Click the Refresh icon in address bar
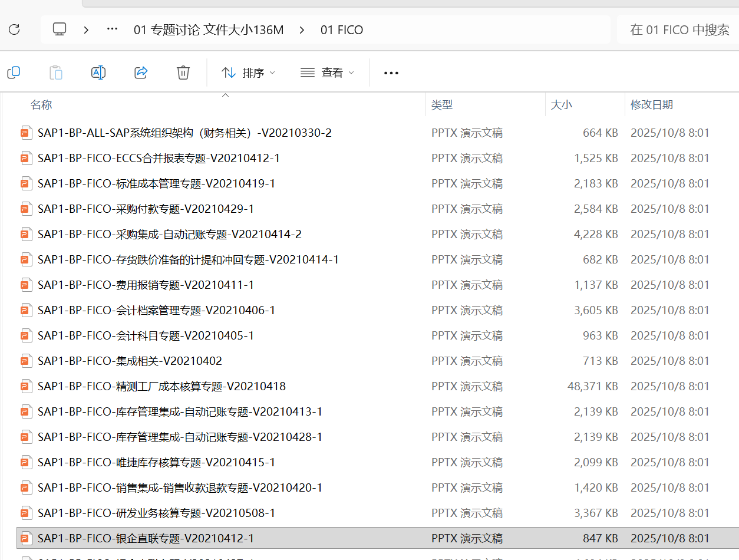 (x=14, y=29)
